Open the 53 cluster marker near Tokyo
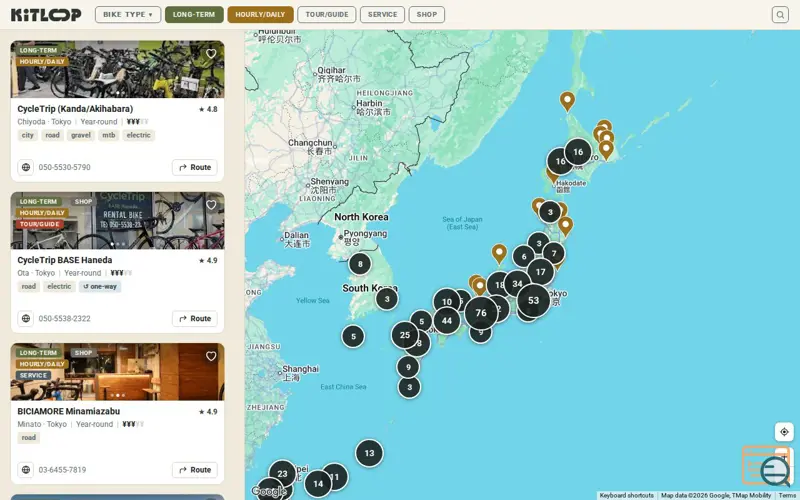The width and height of the screenshot is (800, 500). (533, 301)
